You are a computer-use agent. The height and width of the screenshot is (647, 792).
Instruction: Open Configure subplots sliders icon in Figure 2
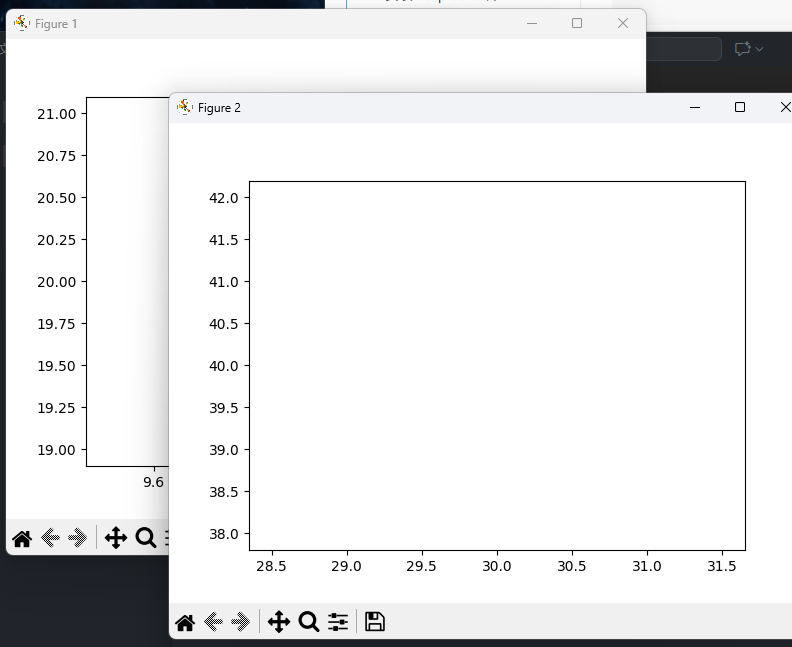(338, 622)
